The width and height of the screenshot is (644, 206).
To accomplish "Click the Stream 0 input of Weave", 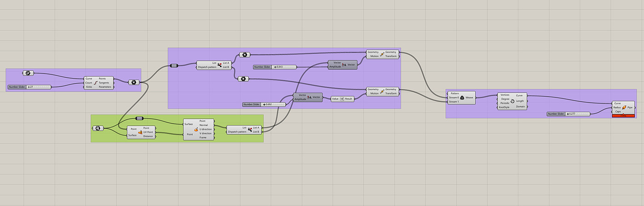I will [x=454, y=97].
